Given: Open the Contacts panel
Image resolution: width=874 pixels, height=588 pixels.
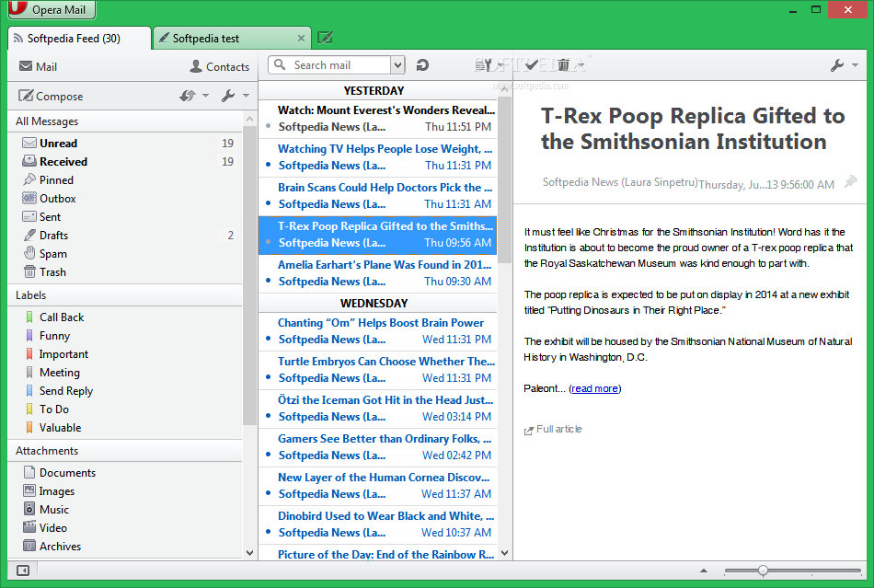Looking at the screenshot, I should pos(220,66).
